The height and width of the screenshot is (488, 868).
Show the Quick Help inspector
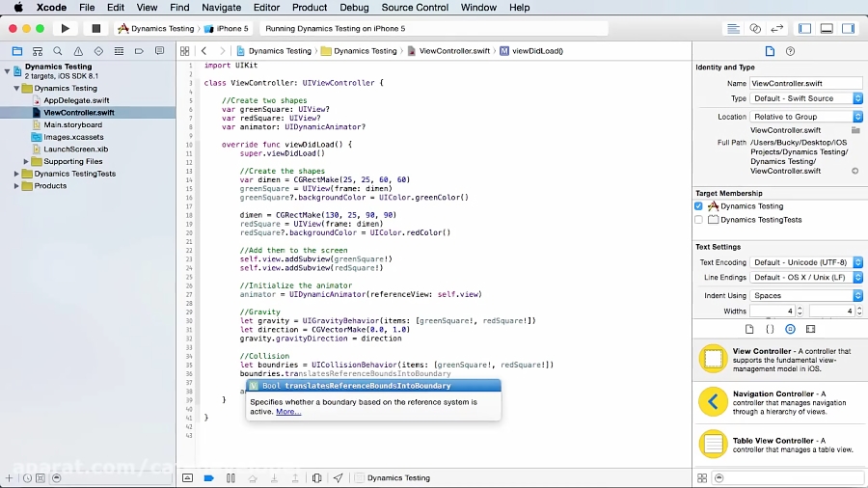coord(790,51)
